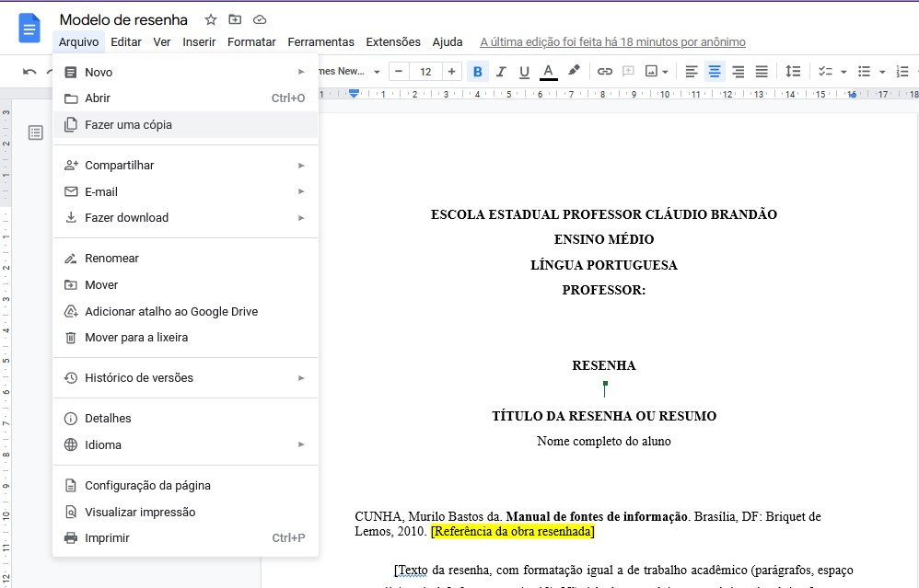This screenshot has width=919, height=588.
Task: Click the heading TÍTULO DA RESENHA OU RESUMO
Action: coord(604,416)
